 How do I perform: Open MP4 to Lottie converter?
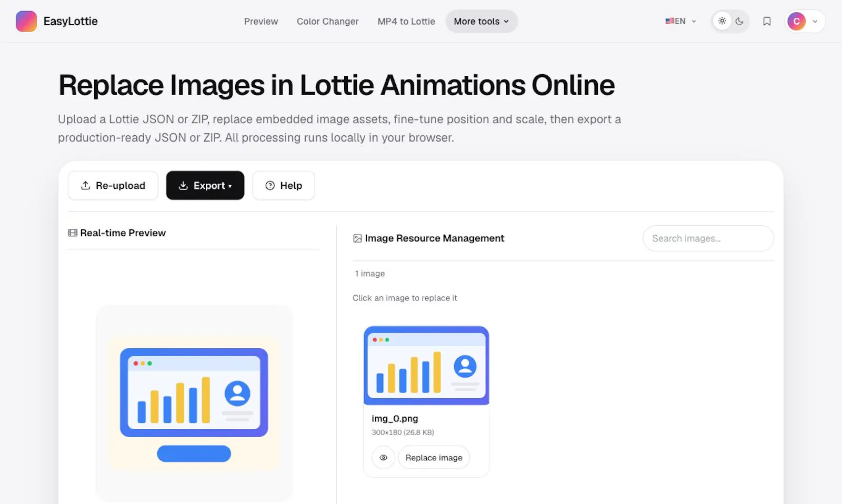406,22
